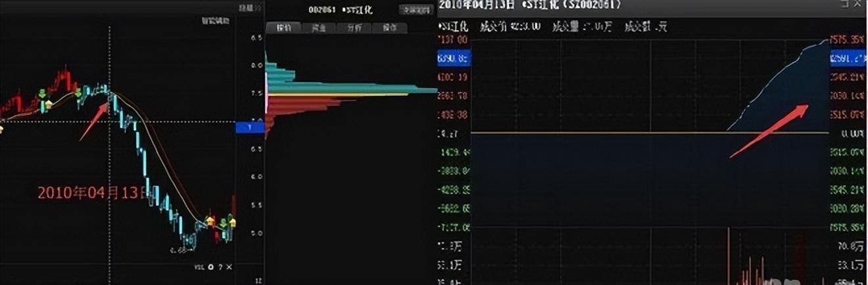Maximize the intraday window with the square icon
The width and height of the screenshot is (868, 285).
[x=846, y=4]
